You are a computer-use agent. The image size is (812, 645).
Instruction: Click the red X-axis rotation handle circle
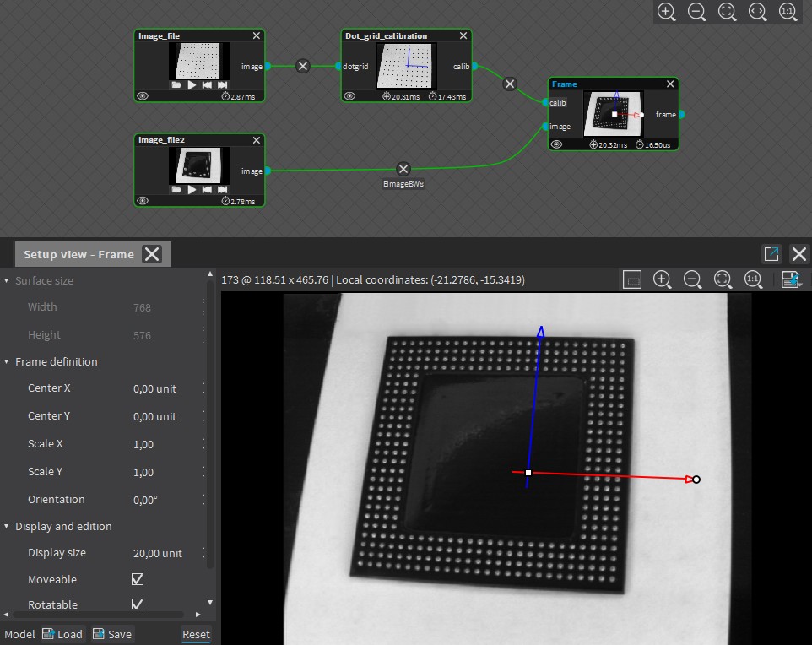click(696, 480)
